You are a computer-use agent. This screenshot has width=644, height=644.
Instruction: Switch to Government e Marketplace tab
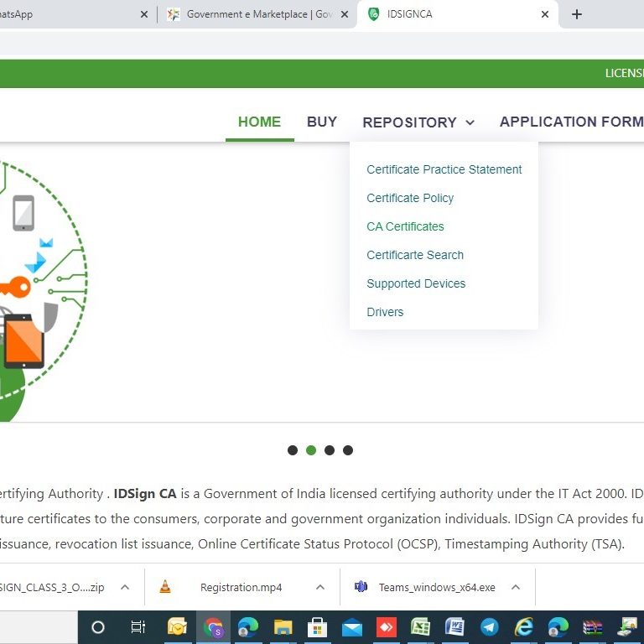pos(257,14)
